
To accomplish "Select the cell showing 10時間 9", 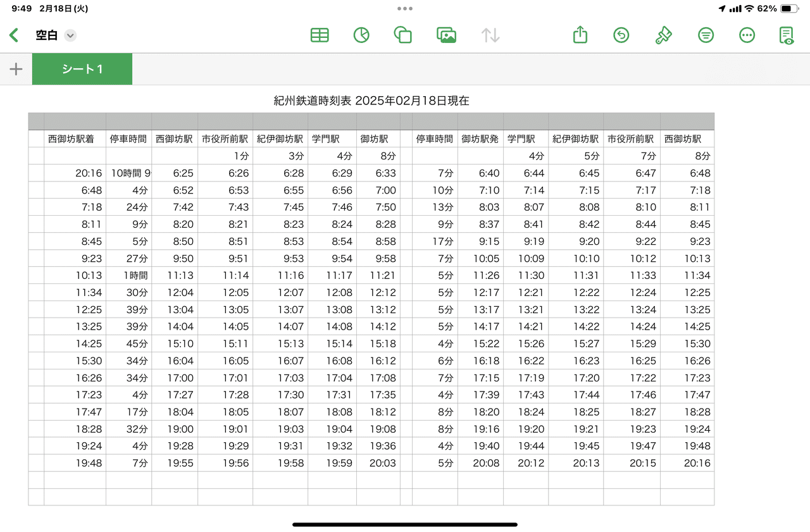I will tap(128, 173).
